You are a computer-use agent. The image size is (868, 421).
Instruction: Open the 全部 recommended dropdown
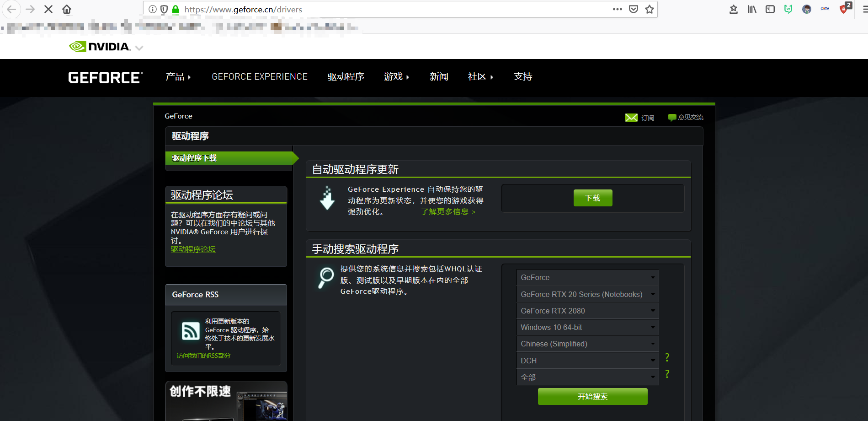point(588,377)
